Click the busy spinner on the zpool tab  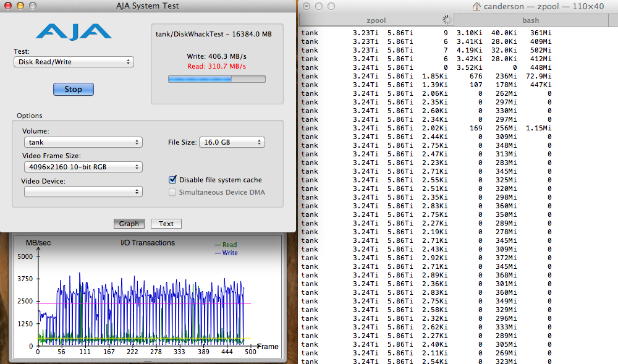447,20
